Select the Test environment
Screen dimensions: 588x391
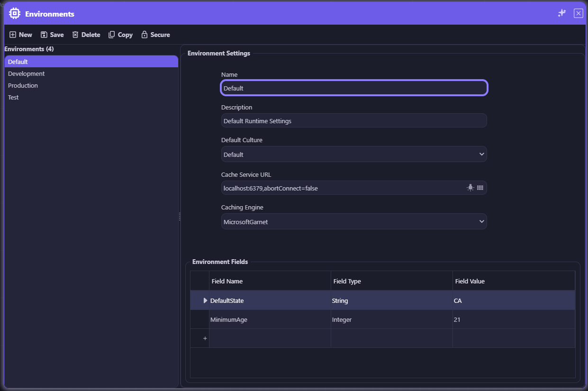[x=91, y=97]
